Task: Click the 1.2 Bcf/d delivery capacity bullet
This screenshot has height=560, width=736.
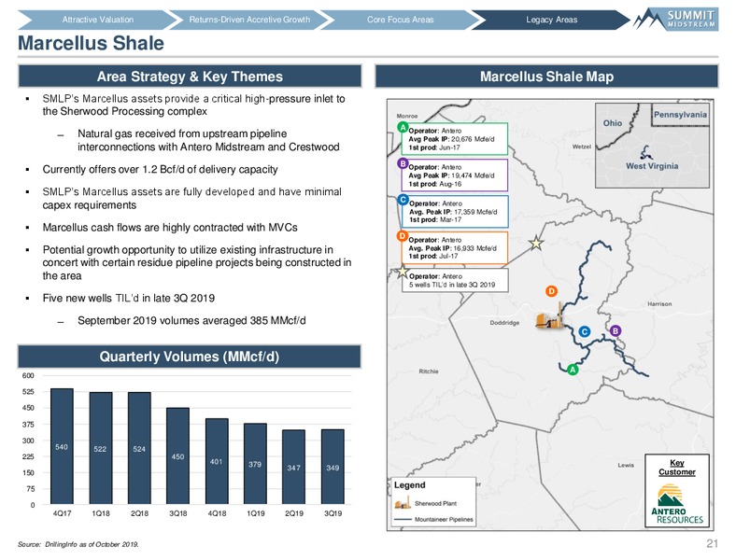Action: (160, 169)
